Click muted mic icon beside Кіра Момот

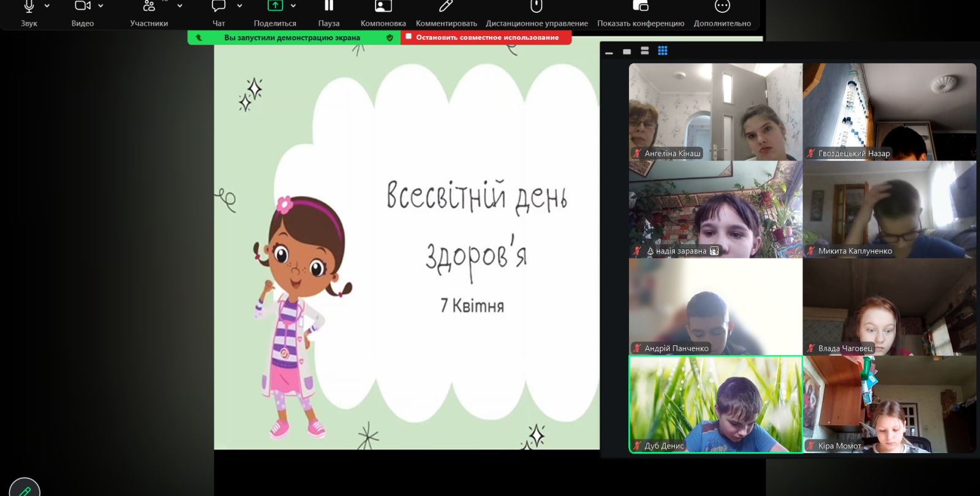tap(811, 446)
